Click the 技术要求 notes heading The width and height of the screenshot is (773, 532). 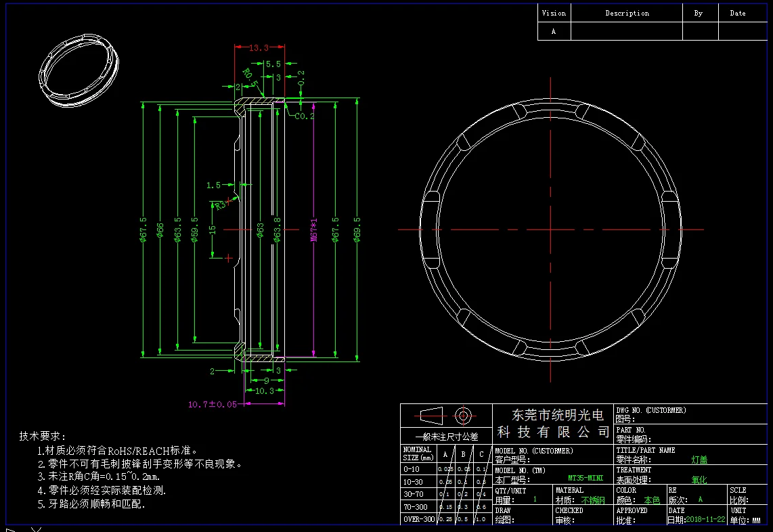(43, 436)
